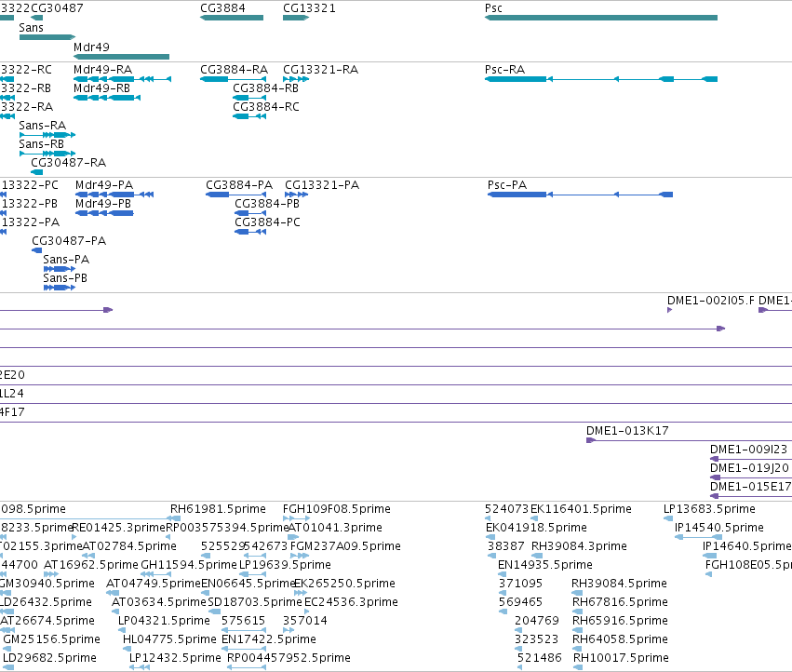
Task: Select the Mdr49-PB label
Action: [103, 204]
